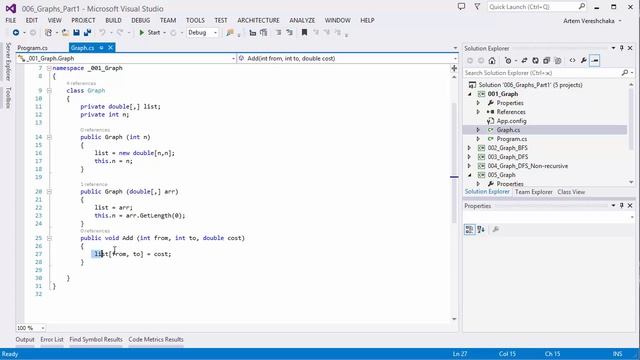Switch to the Program.cs editor tab

pos(33,48)
